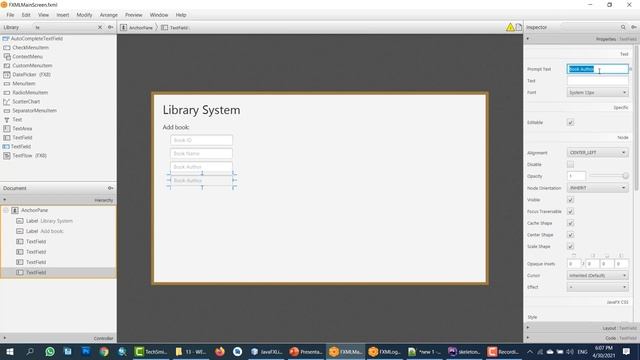The width and height of the screenshot is (640, 360).
Task: Open WhatsApp from the taskbar
Action: pyautogui.click(x=50, y=351)
